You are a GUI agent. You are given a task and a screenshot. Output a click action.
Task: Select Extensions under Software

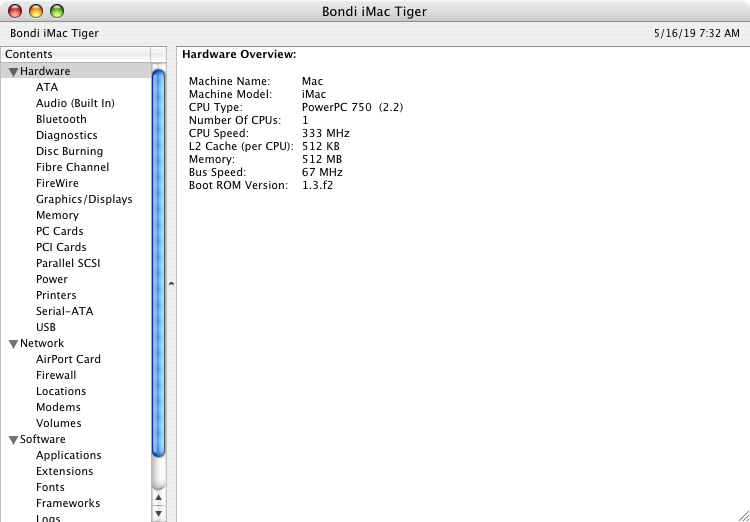tap(65, 471)
